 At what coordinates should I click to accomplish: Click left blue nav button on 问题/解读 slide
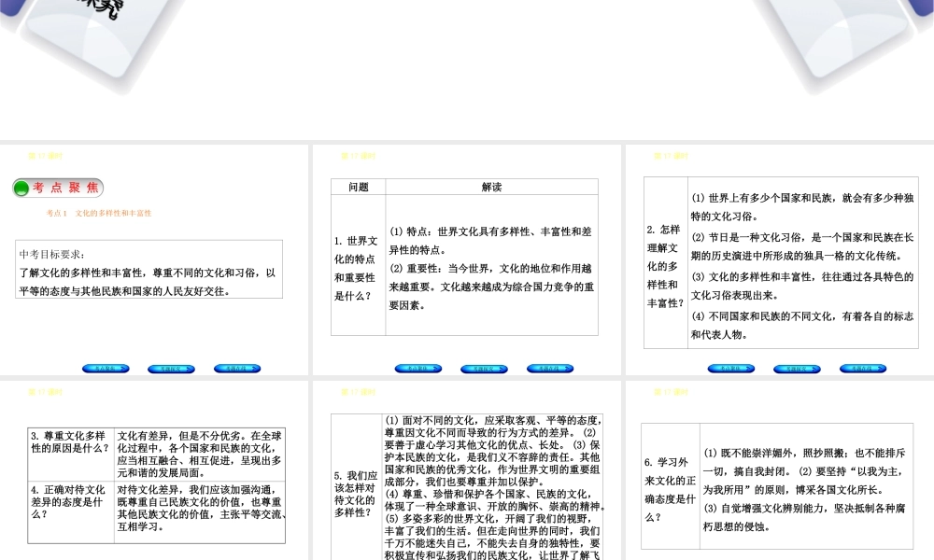[x=418, y=369]
